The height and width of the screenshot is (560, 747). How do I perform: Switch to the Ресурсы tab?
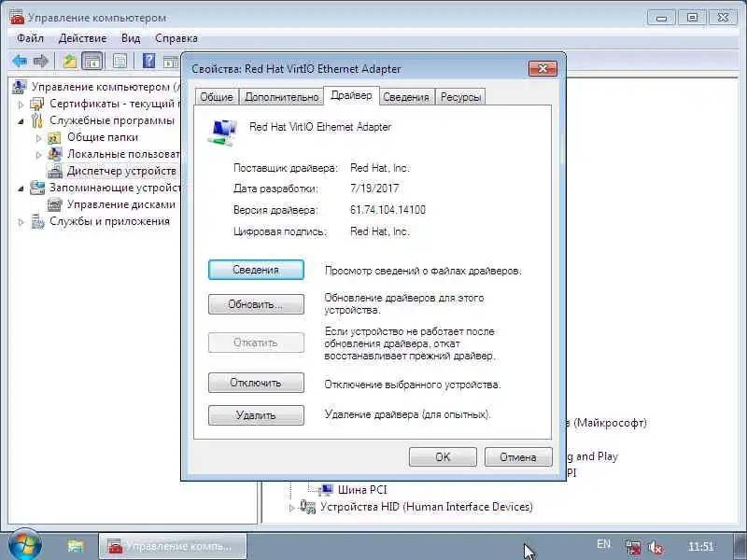pyautogui.click(x=460, y=97)
